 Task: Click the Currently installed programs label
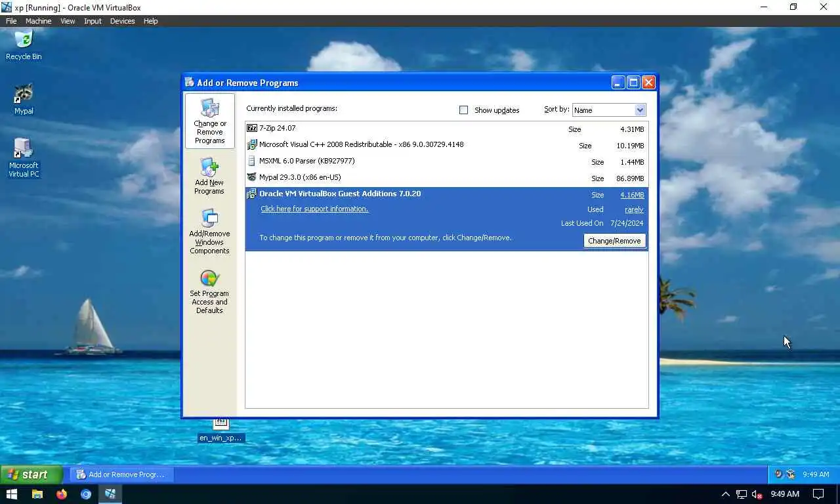tap(291, 108)
